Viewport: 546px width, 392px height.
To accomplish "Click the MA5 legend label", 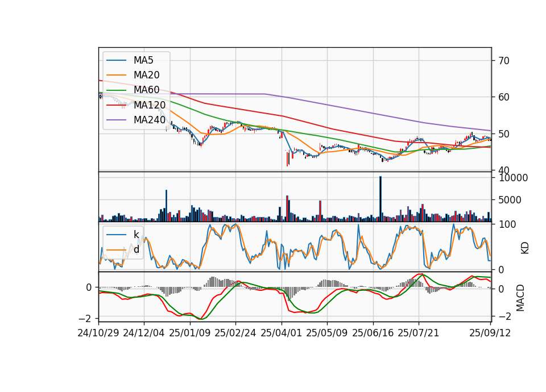I will [x=143, y=60].
